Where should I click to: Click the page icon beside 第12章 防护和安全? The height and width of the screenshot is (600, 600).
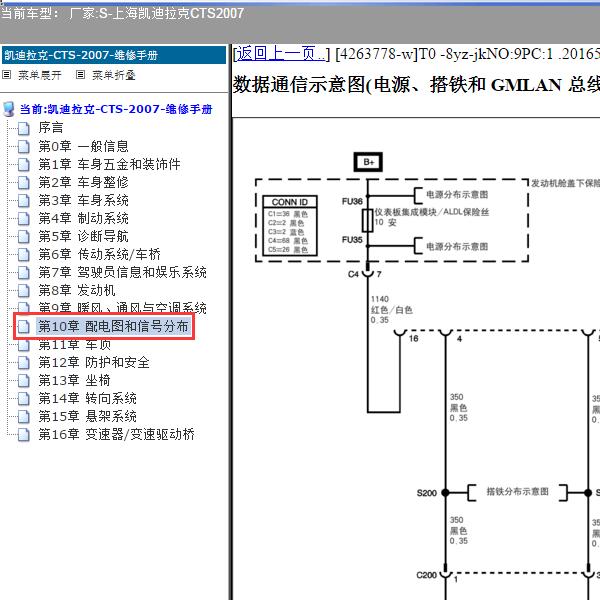tap(23, 362)
